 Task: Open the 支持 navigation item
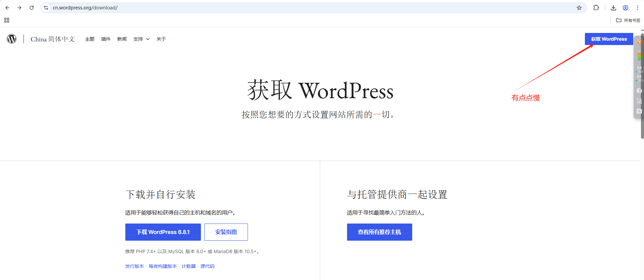coord(138,39)
